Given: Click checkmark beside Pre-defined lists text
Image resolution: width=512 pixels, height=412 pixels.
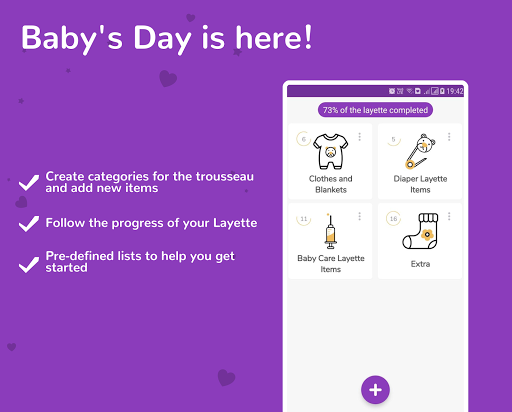Looking at the screenshot, I should (x=29, y=265).
